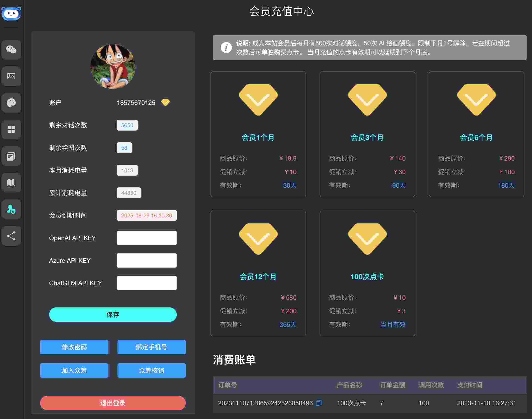
Task: Focus the Azure API KEY field
Action: (147, 260)
